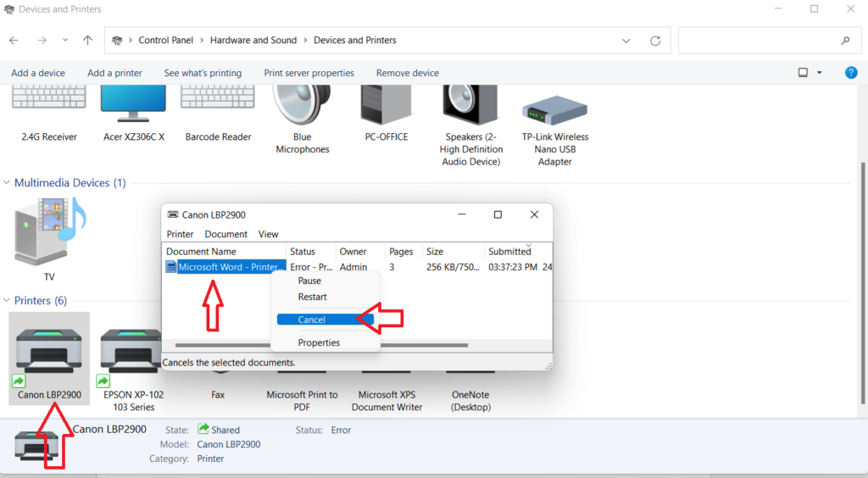Click the Canon LBP2900 window title printer icon
The width and height of the screenshot is (868, 478).
click(173, 214)
